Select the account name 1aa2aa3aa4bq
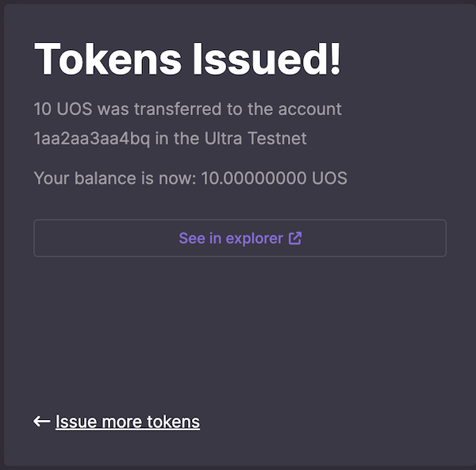 92,139
